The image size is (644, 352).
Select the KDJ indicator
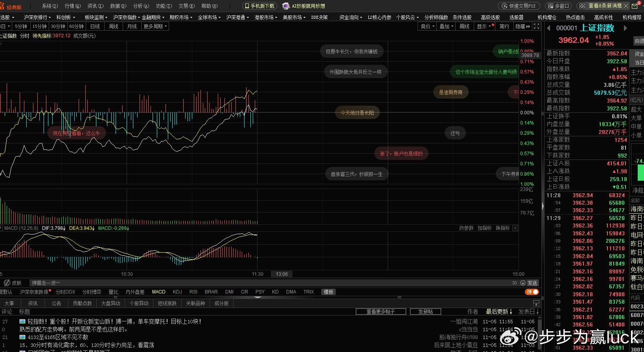pyautogui.click(x=177, y=292)
